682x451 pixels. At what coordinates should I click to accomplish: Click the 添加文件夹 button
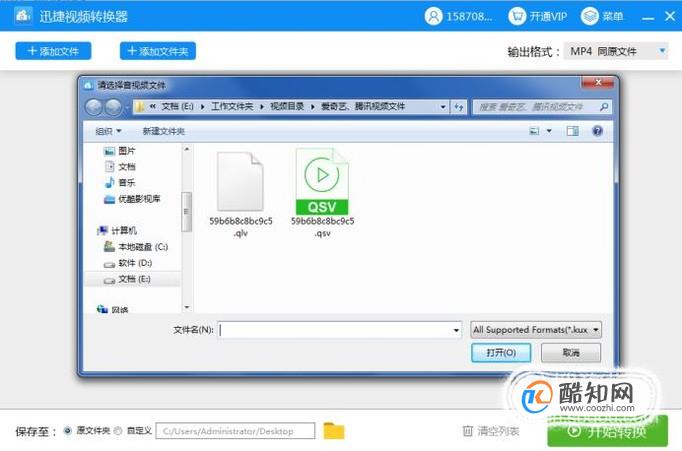[157, 51]
